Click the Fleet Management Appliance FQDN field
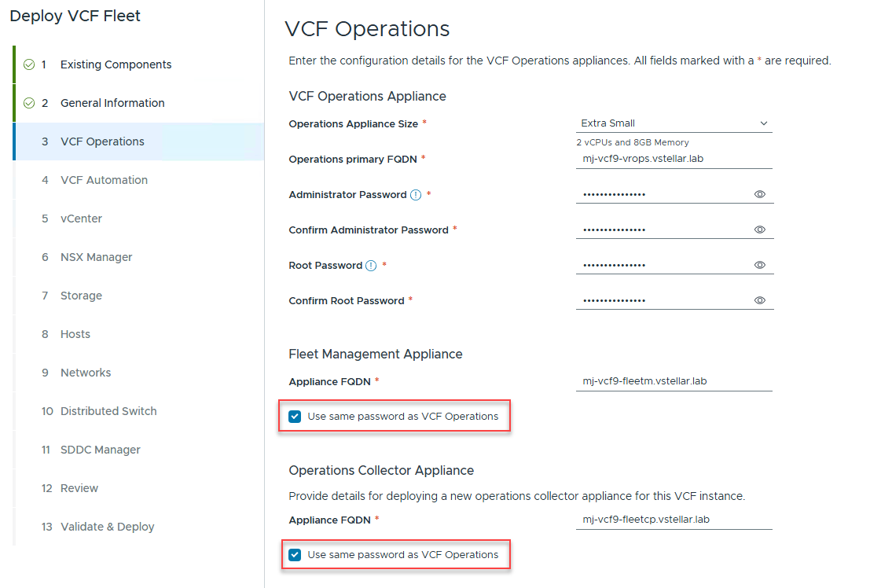 (x=674, y=382)
